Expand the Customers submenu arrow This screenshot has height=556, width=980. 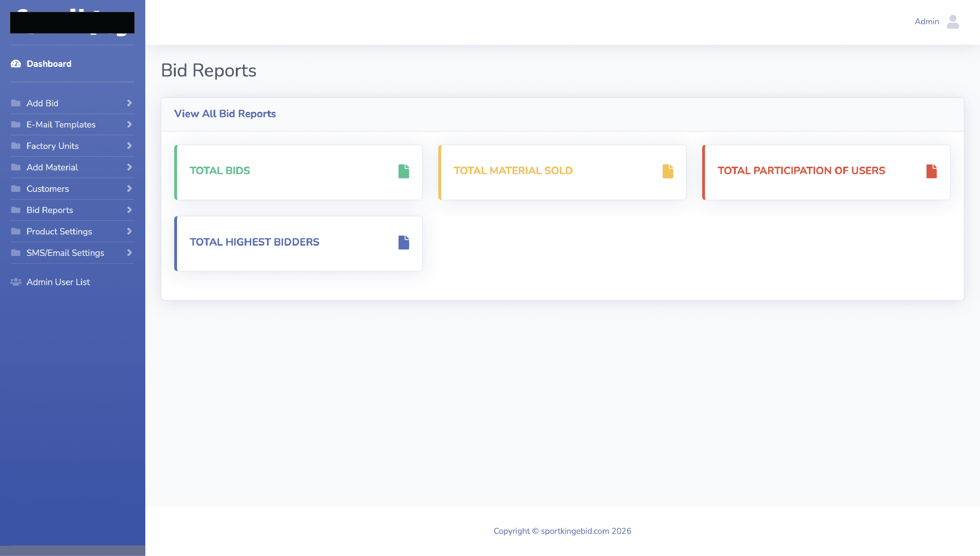pos(129,189)
